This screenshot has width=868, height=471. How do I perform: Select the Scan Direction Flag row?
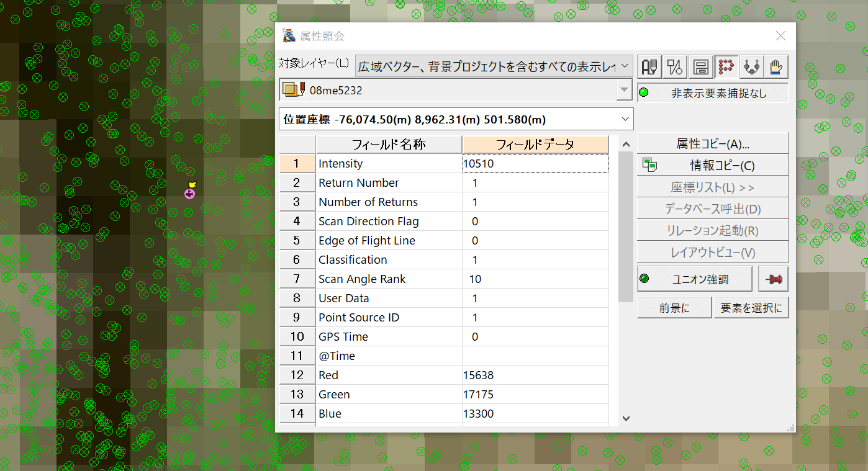tap(443, 222)
